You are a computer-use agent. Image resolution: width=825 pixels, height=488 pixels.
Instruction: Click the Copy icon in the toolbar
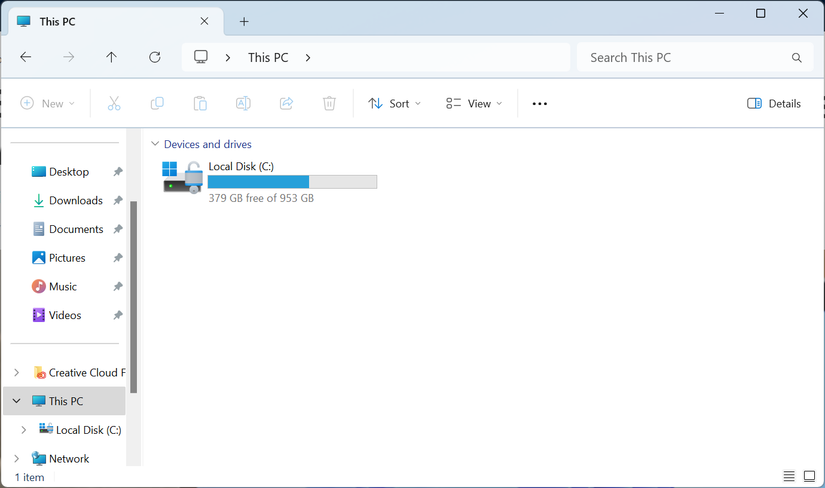157,103
